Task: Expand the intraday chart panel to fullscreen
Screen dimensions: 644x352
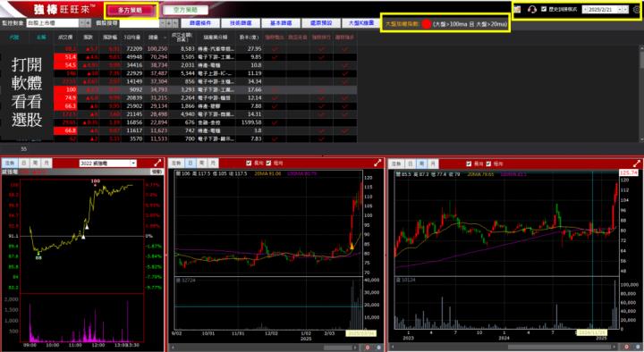Action: click(158, 163)
